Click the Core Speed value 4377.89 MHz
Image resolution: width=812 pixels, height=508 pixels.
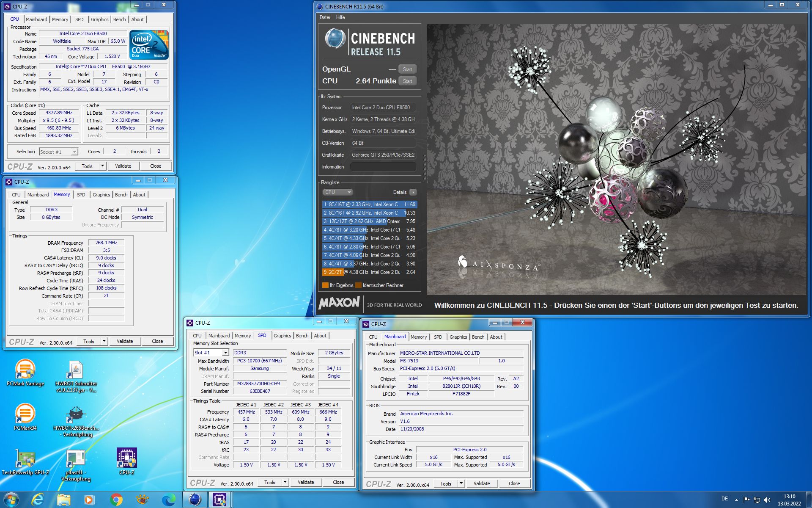[x=59, y=113]
